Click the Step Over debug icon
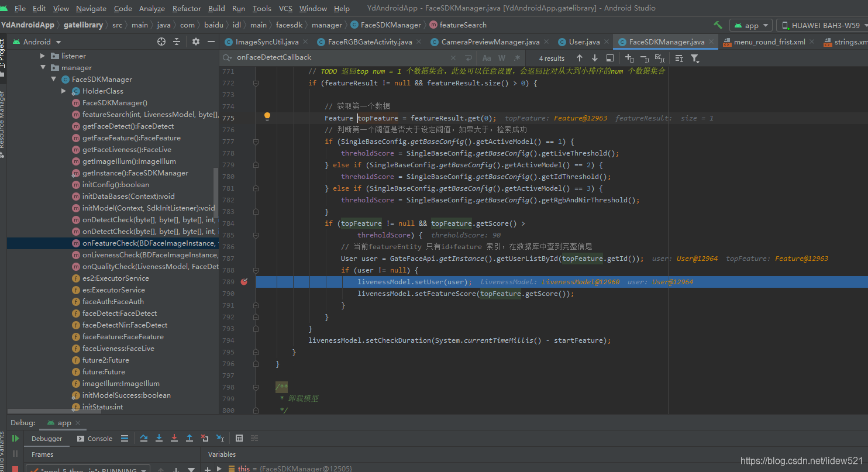Viewport: 868px width, 472px height. [x=144, y=438]
